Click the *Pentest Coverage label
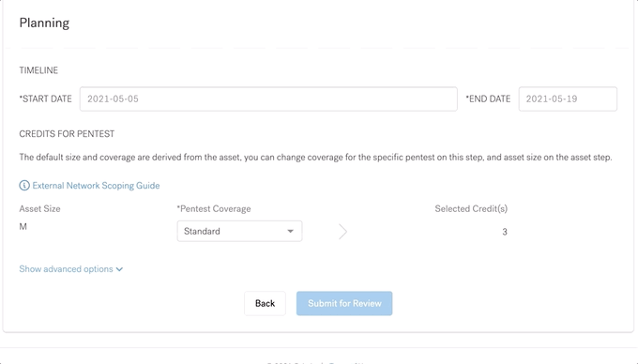Viewport: 638px width, 364px height. click(214, 208)
